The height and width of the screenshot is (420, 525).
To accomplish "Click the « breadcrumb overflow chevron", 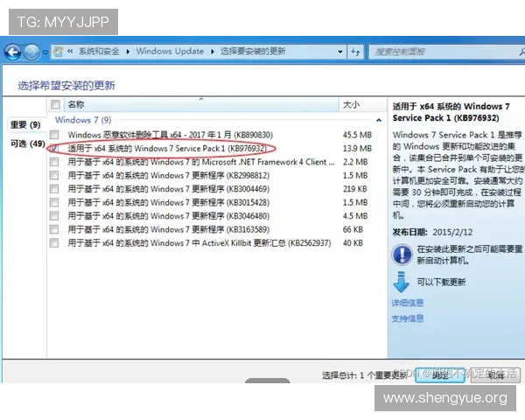I will coord(70,52).
